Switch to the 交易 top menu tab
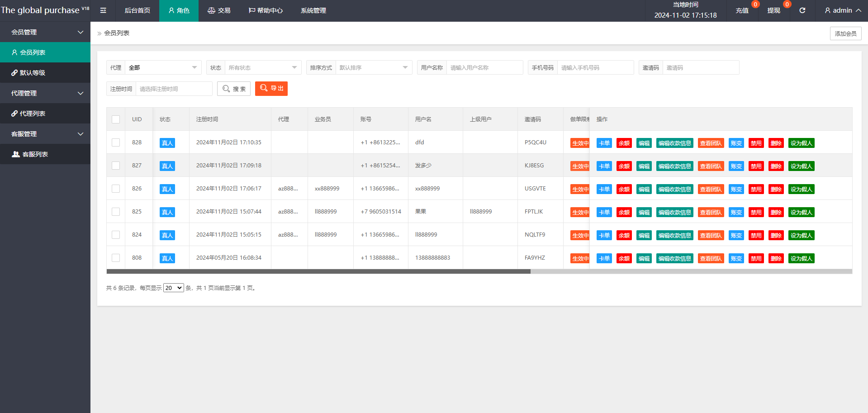This screenshot has width=868, height=413. pyautogui.click(x=219, y=10)
